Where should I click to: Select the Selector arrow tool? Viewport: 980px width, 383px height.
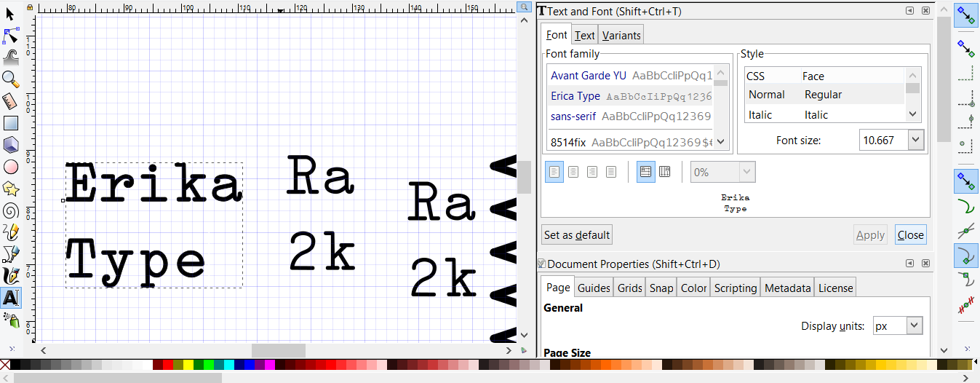pos(11,14)
